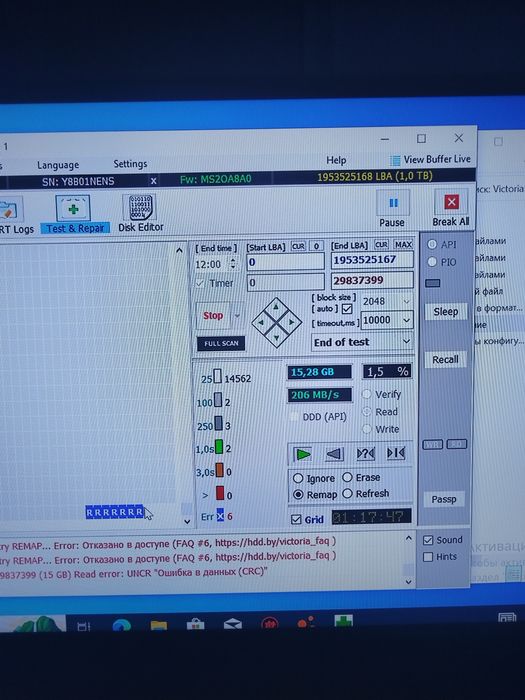Pause the running scan
This screenshot has width=525, height=700.
point(392,209)
